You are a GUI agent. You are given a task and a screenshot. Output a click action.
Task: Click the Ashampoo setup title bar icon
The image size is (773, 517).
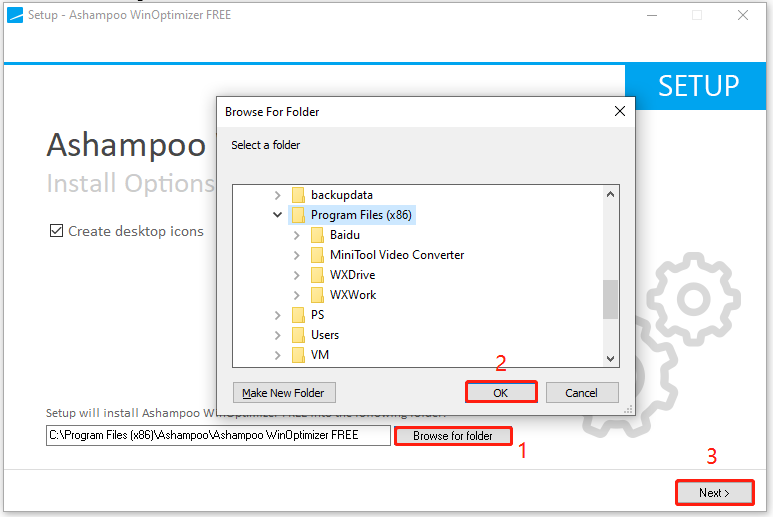pyautogui.click(x=15, y=15)
